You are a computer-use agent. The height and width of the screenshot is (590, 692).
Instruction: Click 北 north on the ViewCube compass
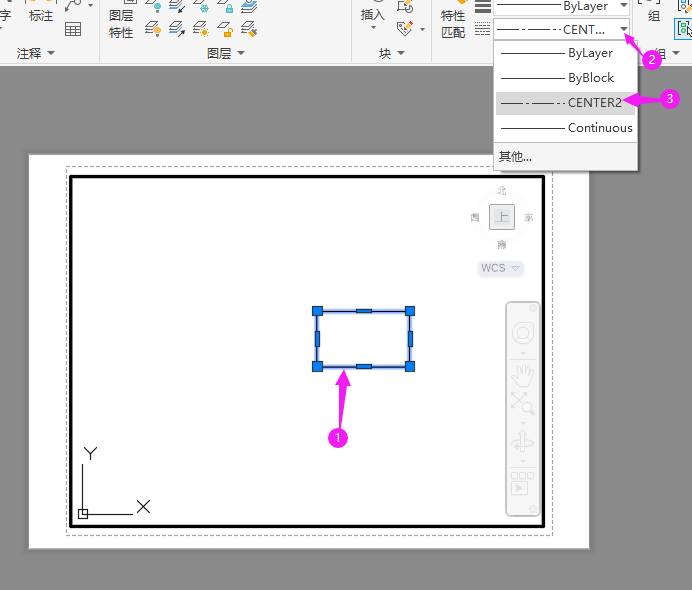point(502,191)
